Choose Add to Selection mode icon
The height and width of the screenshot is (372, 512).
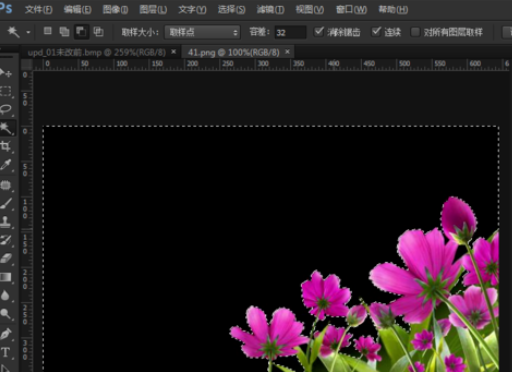(64, 32)
